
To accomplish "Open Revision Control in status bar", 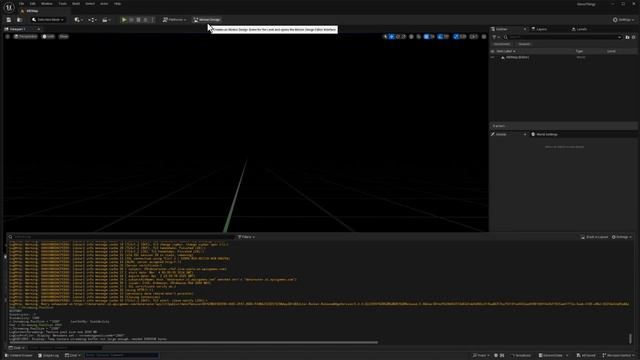I will pos(619,356).
